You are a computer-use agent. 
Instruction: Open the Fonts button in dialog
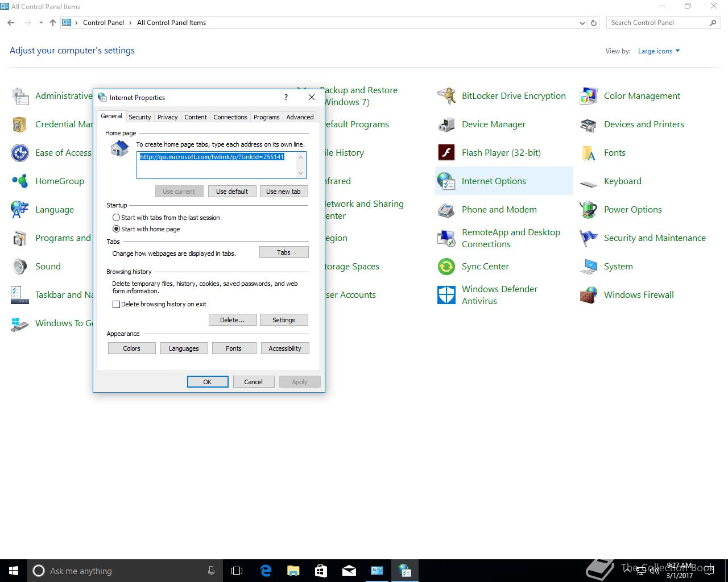(x=234, y=348)
